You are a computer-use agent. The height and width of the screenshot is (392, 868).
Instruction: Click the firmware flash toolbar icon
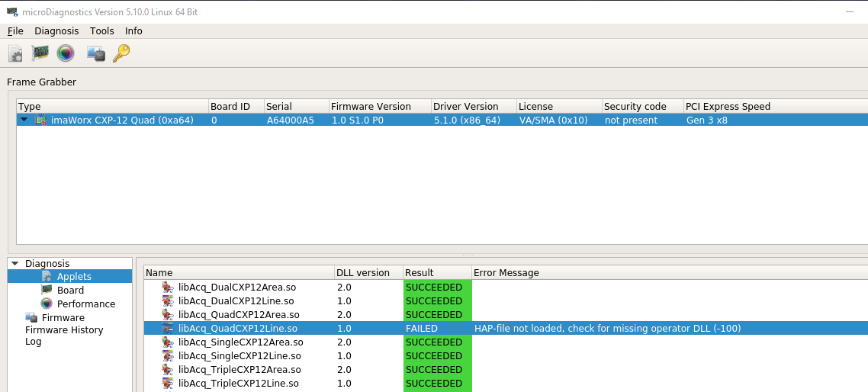point(96,53)
